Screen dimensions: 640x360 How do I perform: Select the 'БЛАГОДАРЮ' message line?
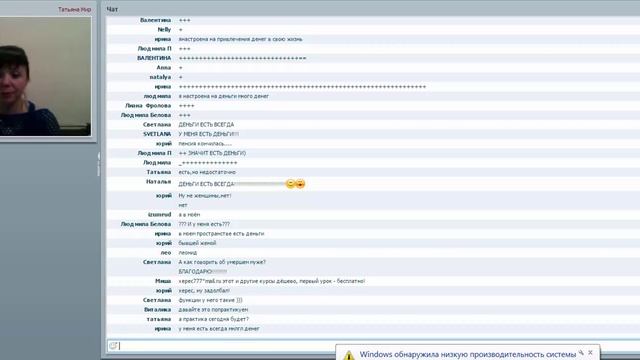202,271
